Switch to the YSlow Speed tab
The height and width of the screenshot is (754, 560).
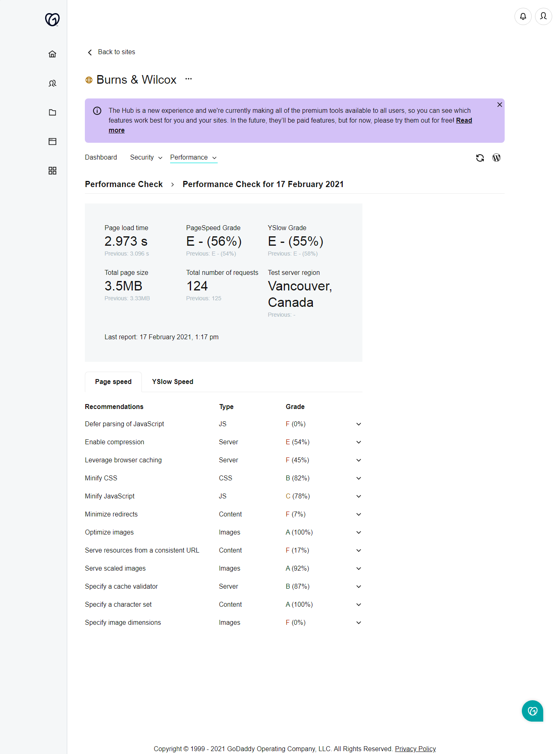pos(173,382)
